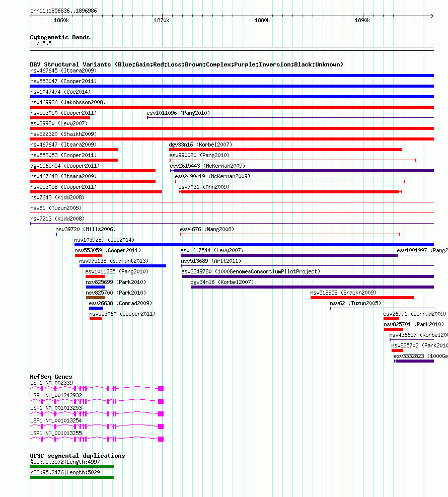Image resolution: width=448 pixels, height=497 pixels.
Task: Open LSP1|NM_002339 gene transcript
Action: coord(51,383)
